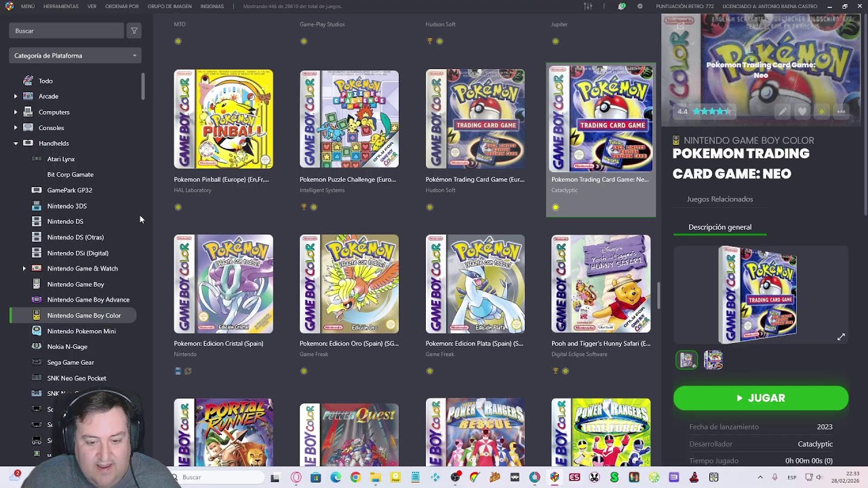The image size is (868, 488).
Task: Expand the Nintendo Game & Watch node
Action: click(x=24, y=268)
